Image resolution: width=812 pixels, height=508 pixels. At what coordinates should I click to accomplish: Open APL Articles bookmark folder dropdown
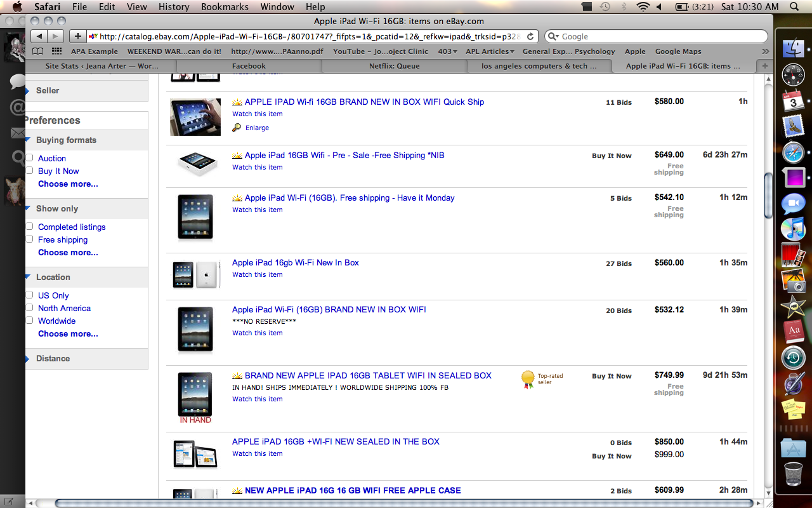coord(490,51)
